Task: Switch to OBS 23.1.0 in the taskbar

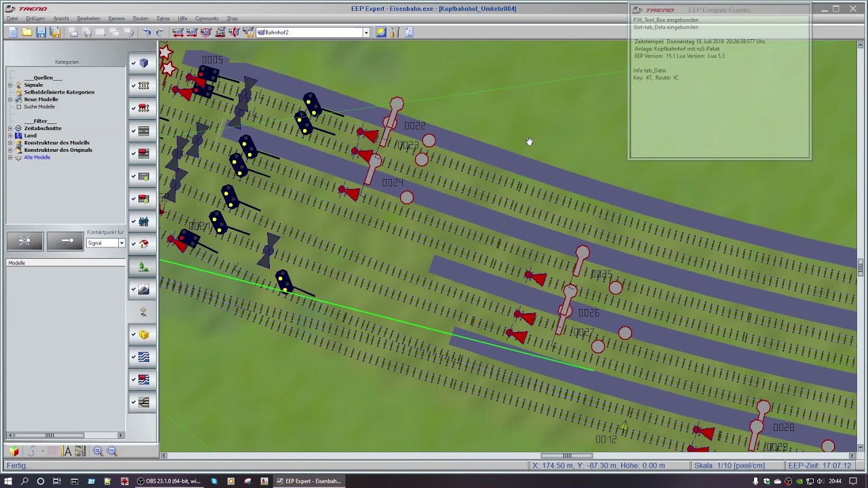Action: [170, 481]
